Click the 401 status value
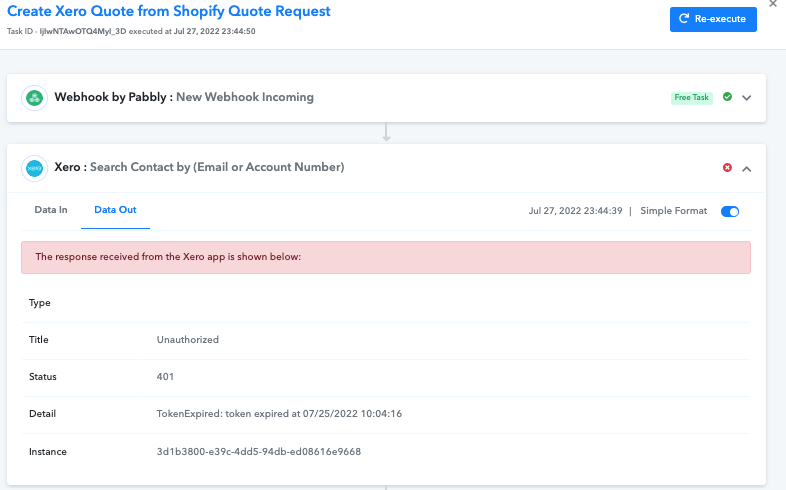The height and width of the screenshot is (490, 786). (165, 377)
